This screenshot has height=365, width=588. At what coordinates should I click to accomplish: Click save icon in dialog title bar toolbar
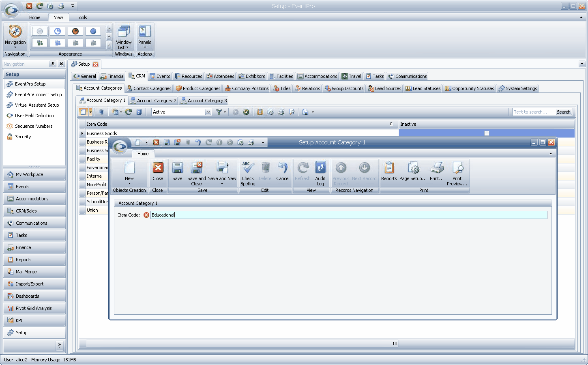(167, 142)
